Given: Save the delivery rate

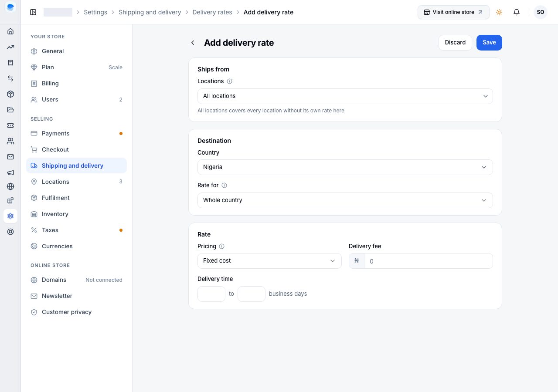Looking at the screenshot, I should coord(489,43).
